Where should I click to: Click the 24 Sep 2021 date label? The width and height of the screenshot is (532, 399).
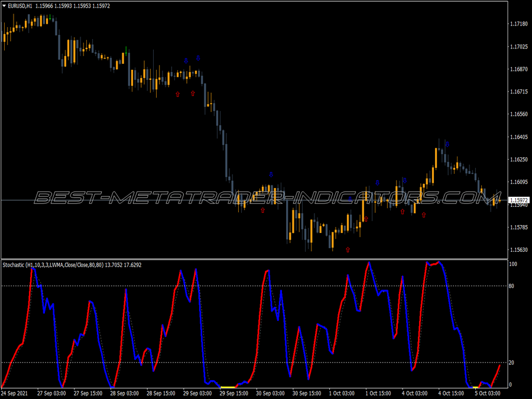[x=15, y=393]
